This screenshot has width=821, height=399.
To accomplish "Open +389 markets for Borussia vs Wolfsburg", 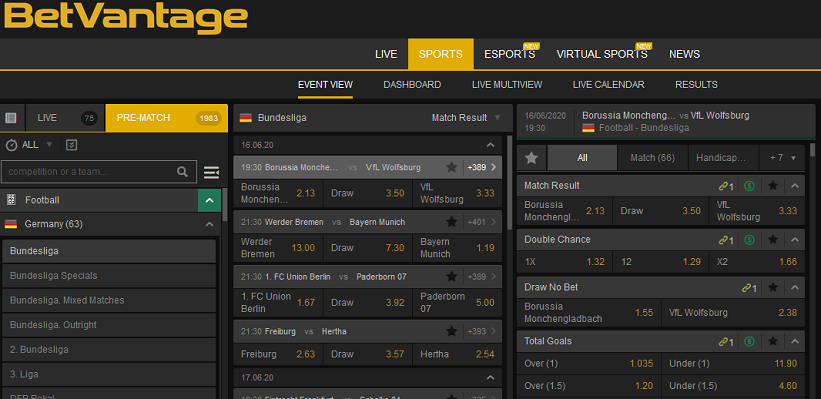I will pos(482,168).
